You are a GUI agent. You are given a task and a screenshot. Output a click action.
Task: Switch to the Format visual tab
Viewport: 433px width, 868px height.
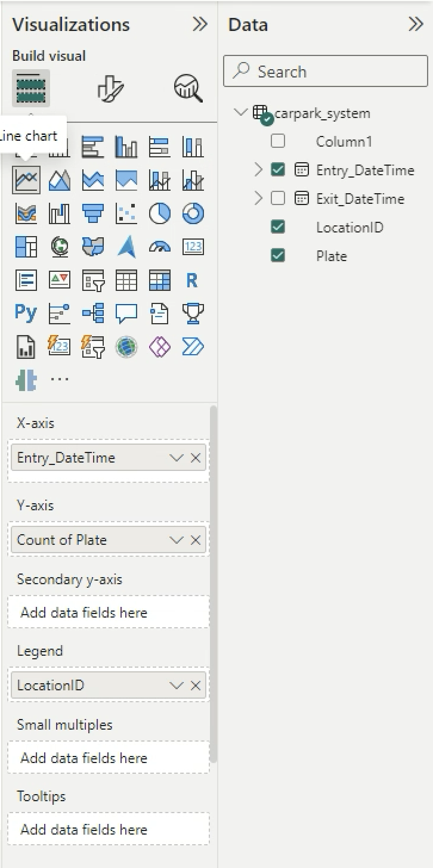tap(110, 88)
